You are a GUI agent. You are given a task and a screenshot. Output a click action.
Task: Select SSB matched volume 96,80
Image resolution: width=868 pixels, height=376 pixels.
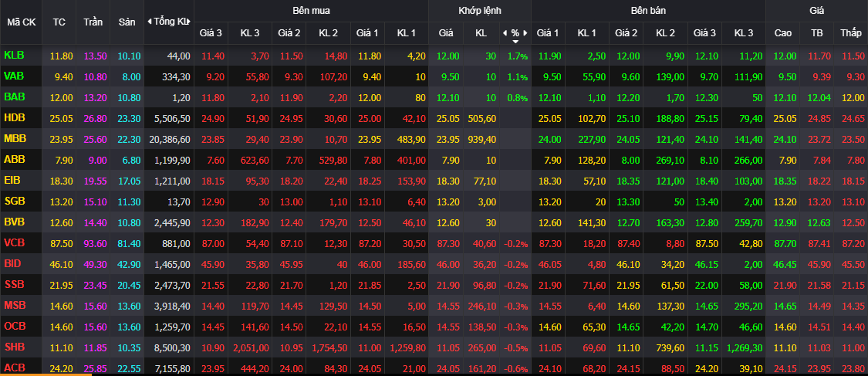pos(483,285)
